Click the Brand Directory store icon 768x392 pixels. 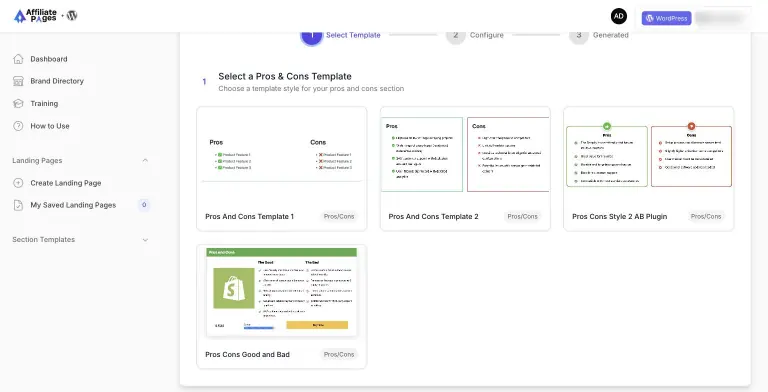(18, 81)
